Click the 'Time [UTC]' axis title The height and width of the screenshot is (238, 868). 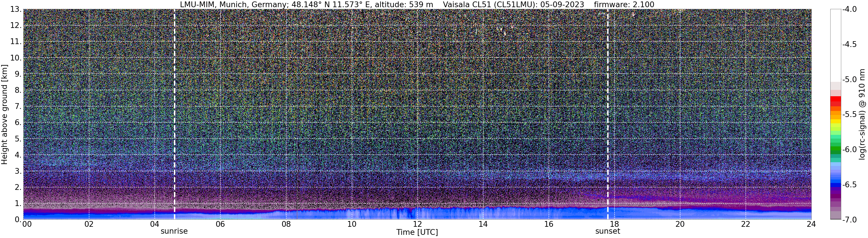(417, 232)
